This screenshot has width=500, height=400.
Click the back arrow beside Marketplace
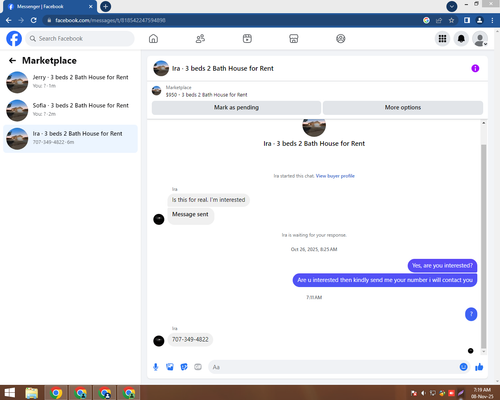12,60
